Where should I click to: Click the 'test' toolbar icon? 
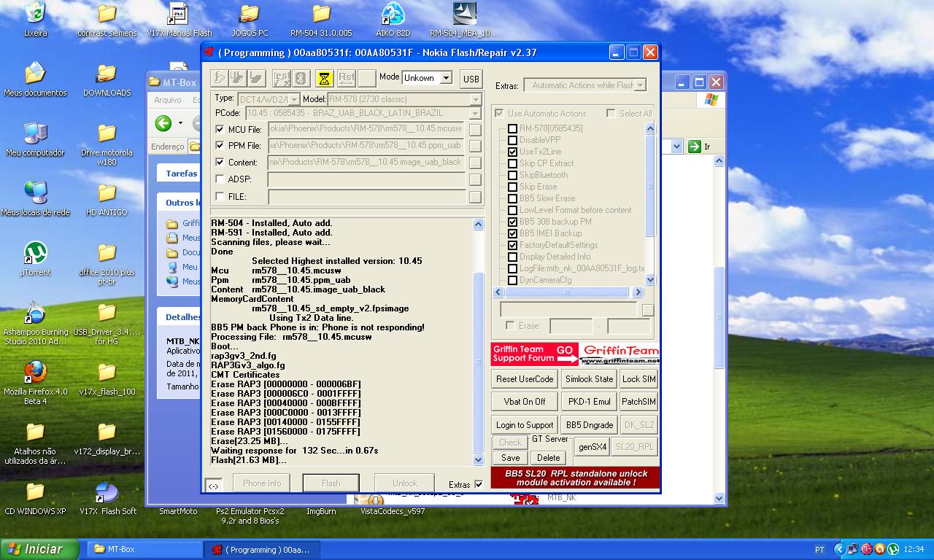[281, 78]
